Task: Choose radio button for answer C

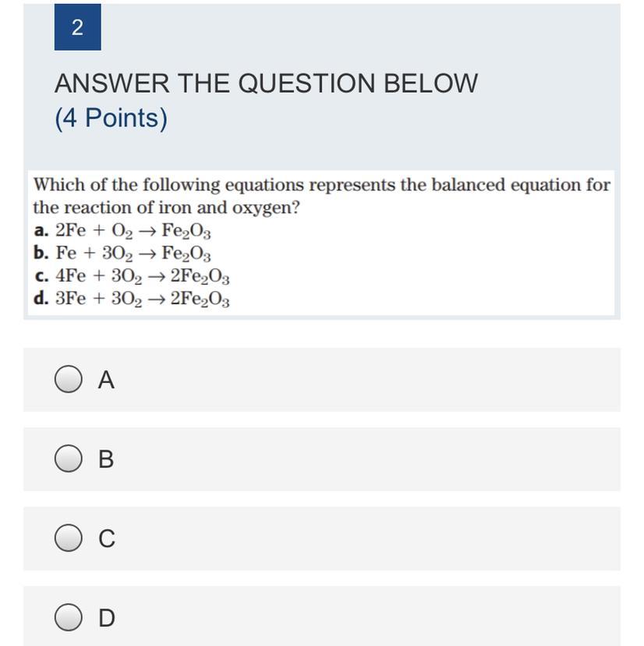Action: tap(69, 538)
